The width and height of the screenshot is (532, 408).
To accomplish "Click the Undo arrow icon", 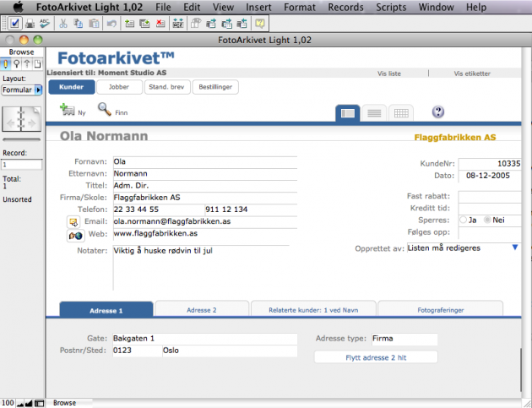I will click(111, 24).
